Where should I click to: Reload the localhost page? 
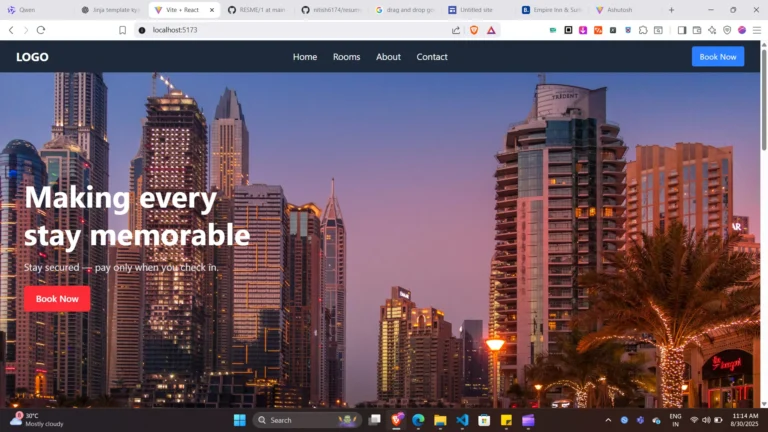point(41,30)
